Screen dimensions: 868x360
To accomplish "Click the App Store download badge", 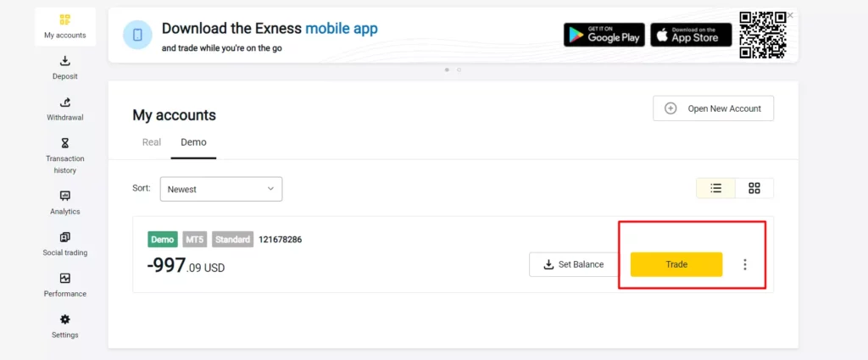I will tap(691, 35).
